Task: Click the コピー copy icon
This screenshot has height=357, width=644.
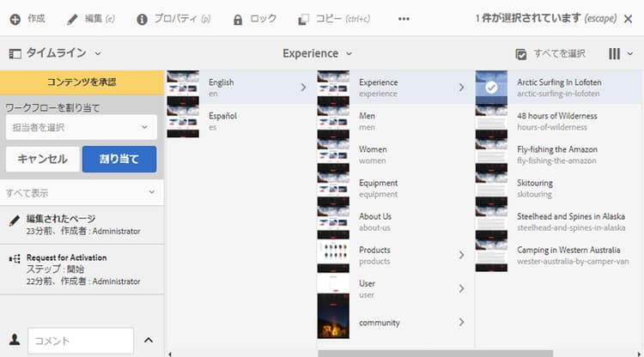Action: pos(303,19)
